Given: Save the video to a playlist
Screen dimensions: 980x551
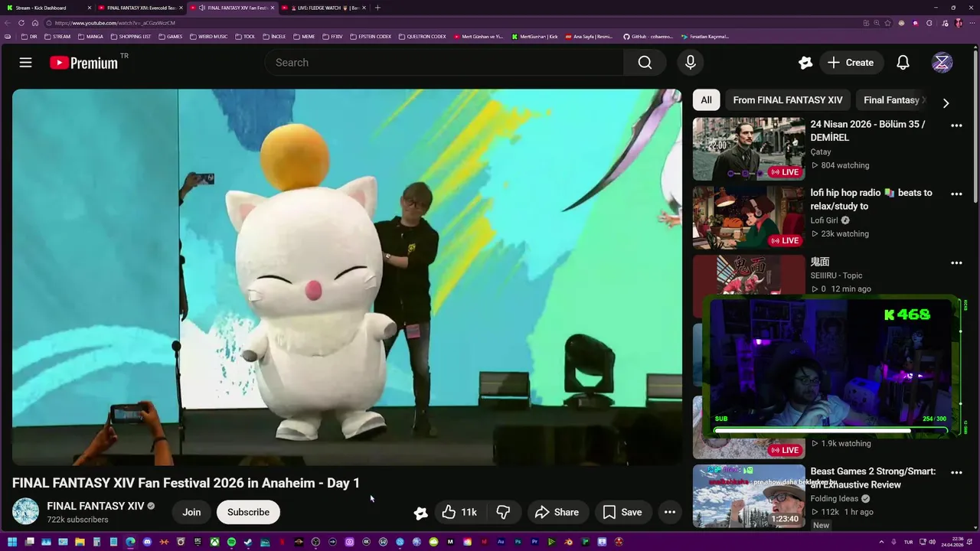Looking at the screenshot, I should (622, 512).
